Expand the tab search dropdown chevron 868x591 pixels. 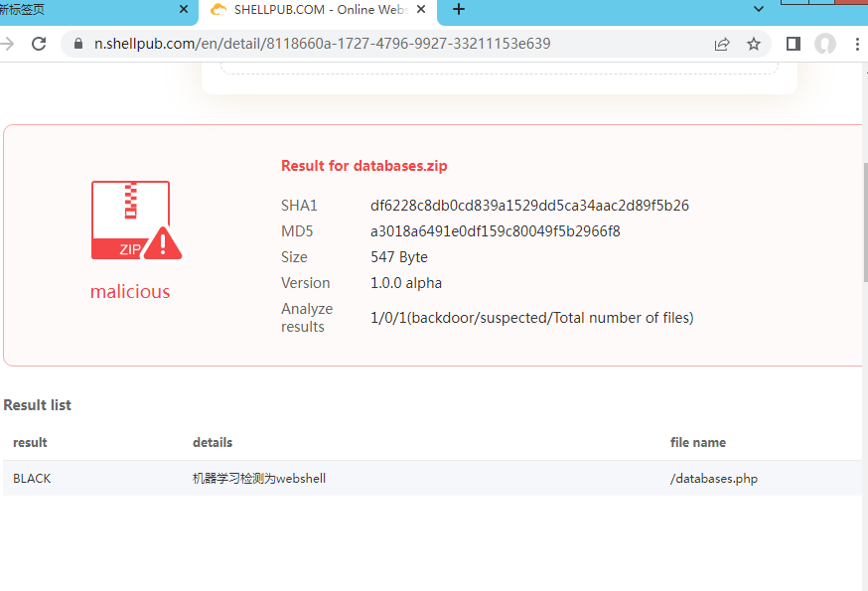(760, 10)
